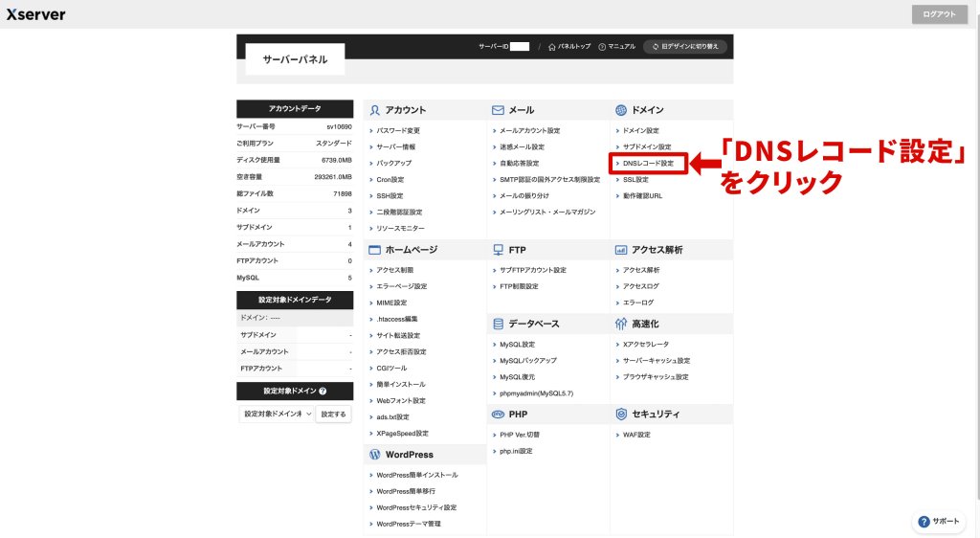
Task: Open SMTP認証の国外アクセス制限設定
Action: 550,179
